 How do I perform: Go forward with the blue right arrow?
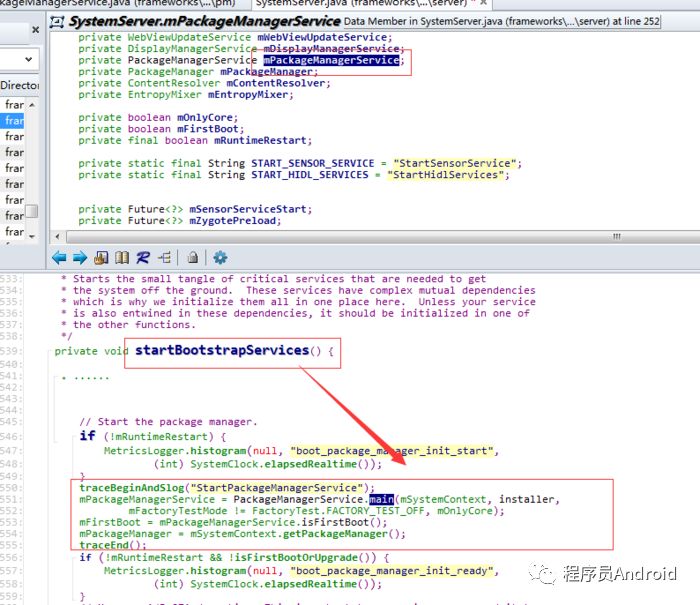point(80,258)
